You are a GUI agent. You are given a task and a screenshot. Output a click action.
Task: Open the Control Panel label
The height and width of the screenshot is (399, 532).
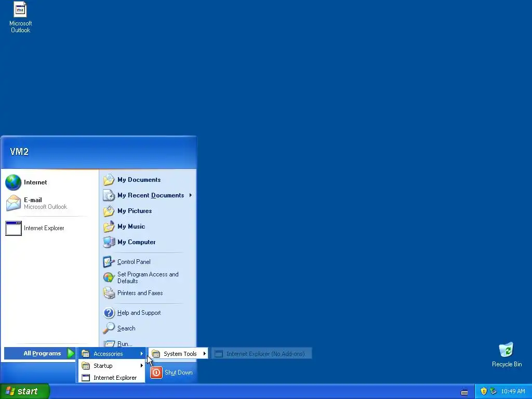click(x=134, y=262)
